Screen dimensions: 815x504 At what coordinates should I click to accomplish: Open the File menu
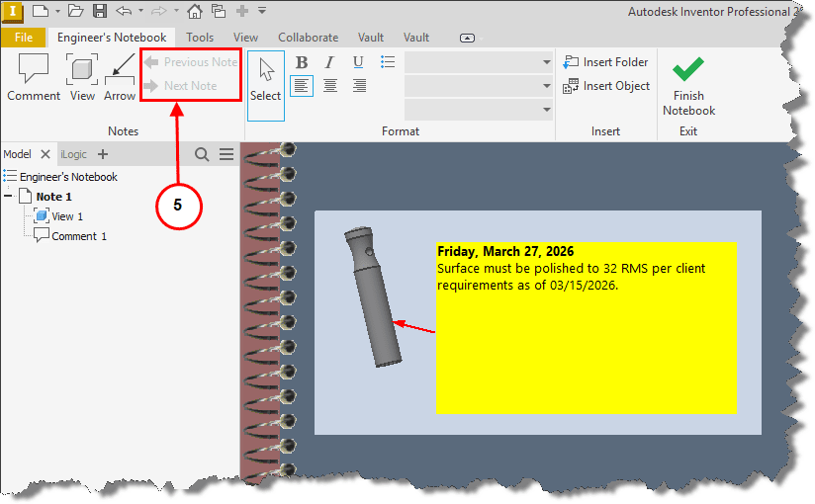(24, 38)
